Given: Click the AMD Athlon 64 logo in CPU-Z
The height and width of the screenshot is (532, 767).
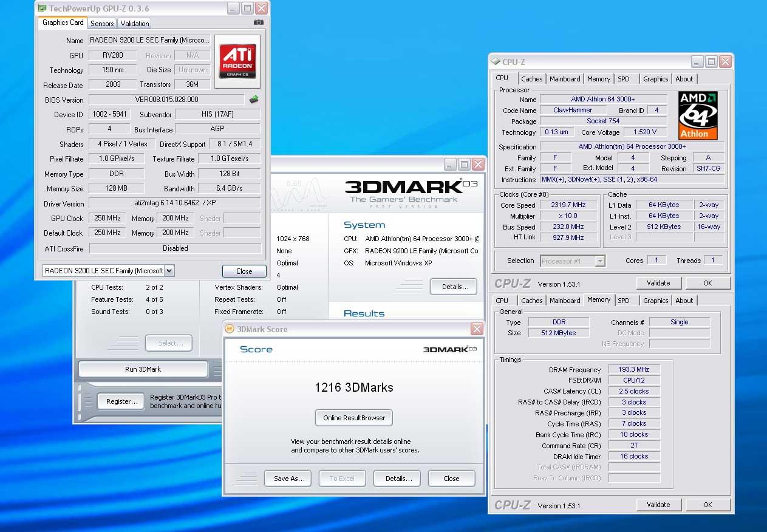Looking at the screenshot, I should coord(698,115).
